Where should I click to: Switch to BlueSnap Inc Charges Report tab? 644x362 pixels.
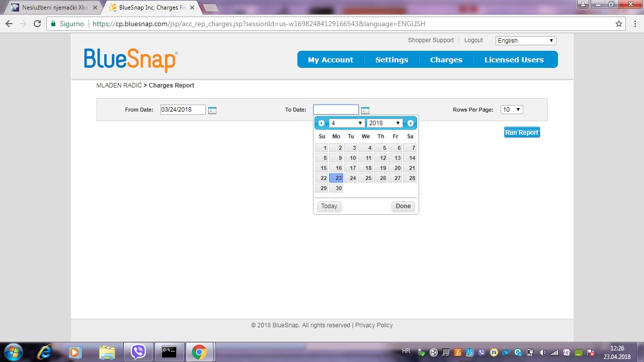pyautogui.click(x=151, y=8)
